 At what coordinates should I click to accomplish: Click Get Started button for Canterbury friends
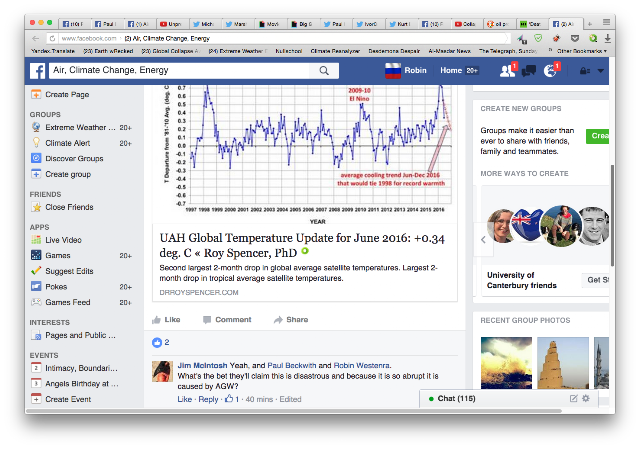[x=596, y=280]
